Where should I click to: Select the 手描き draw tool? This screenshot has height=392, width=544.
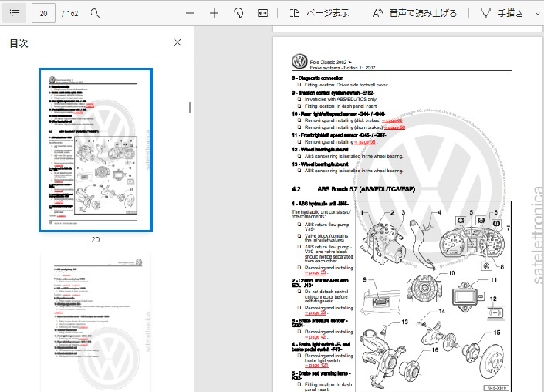pos(502,14)
